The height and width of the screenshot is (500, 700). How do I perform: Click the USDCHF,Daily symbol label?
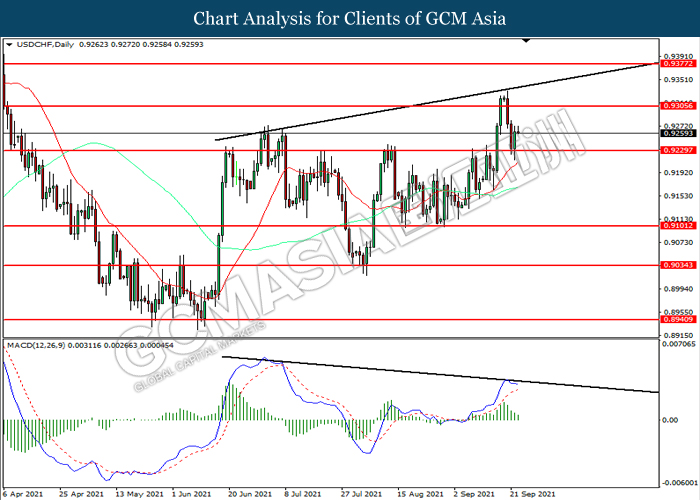click(x=37, y=45)
